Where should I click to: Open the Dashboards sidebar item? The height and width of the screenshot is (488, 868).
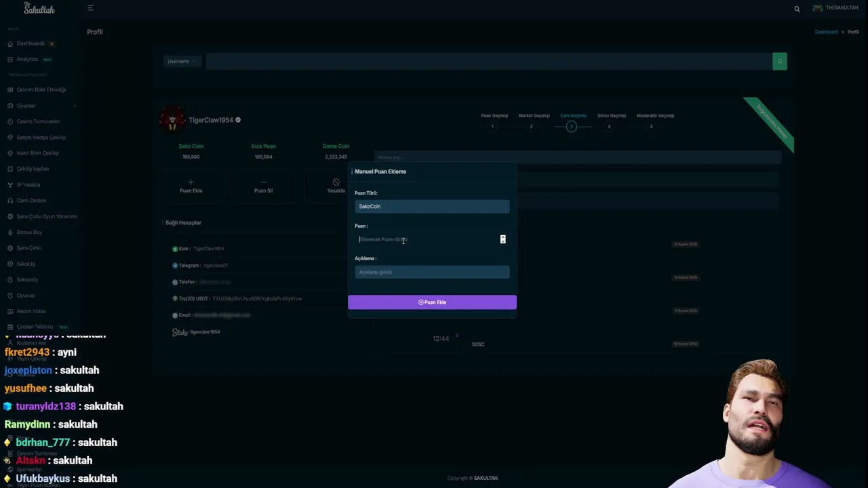(31, 43)
